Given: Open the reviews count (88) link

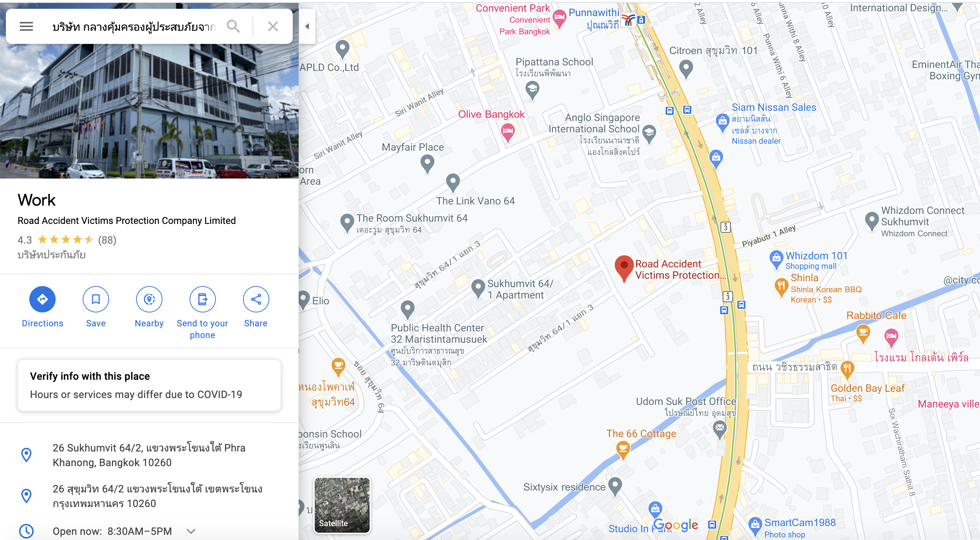Looking at the screenshot, I should [x=107, y=240].
